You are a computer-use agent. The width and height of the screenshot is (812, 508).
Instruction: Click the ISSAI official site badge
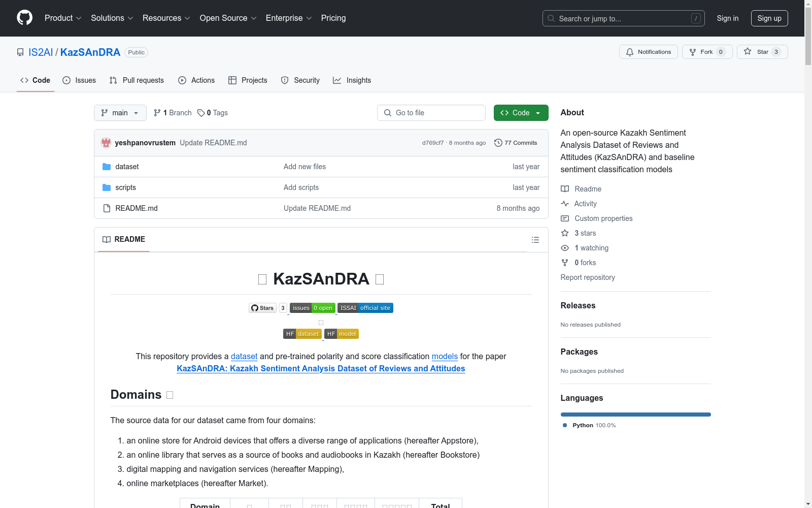point(365,308)
